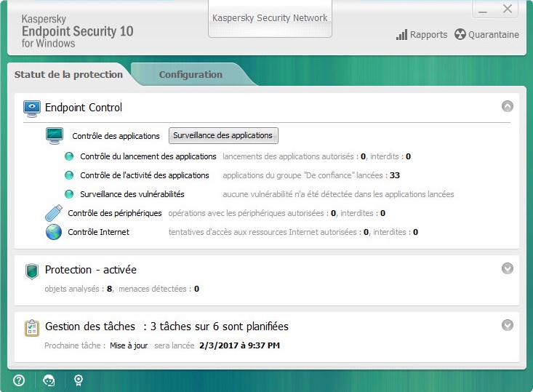Open help via the question mark icon
This screenshot has height=392, width=533.
(19, 380)
